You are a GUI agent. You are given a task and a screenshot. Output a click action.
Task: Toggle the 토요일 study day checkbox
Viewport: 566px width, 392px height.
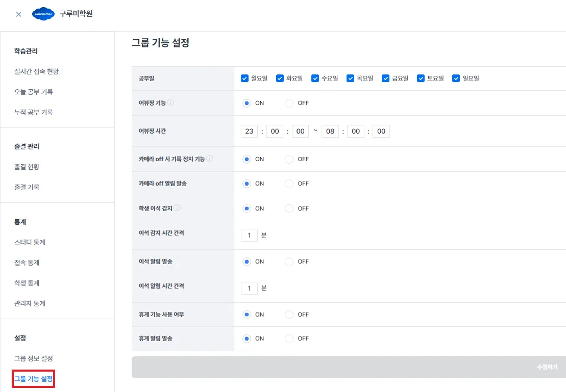(x=421, y=79)
